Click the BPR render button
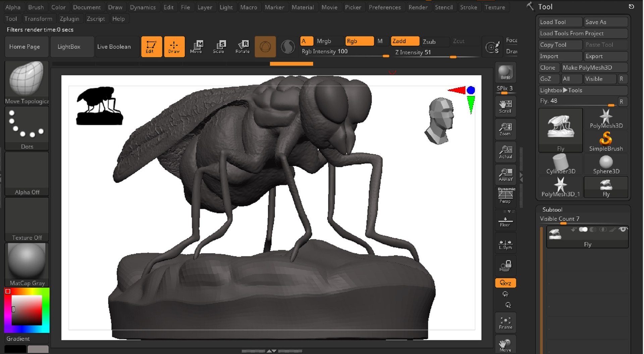The image size is (644, 354). tap(505, 72)
